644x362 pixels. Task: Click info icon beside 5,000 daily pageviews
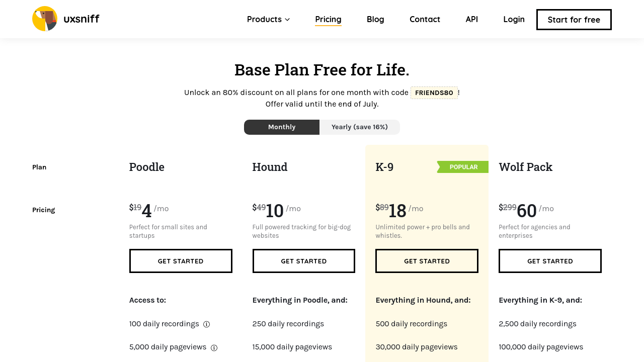tap(214, 347)
